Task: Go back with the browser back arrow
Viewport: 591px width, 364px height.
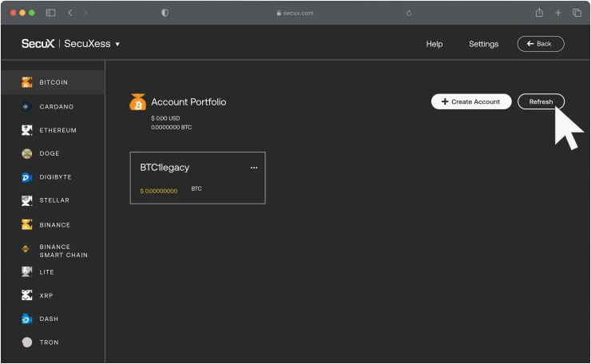Action: tap(70, 13)
